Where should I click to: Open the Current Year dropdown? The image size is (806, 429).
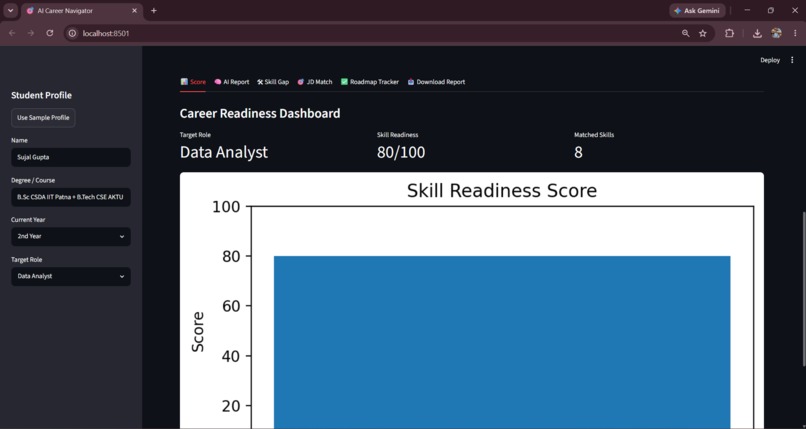[70, 236]
